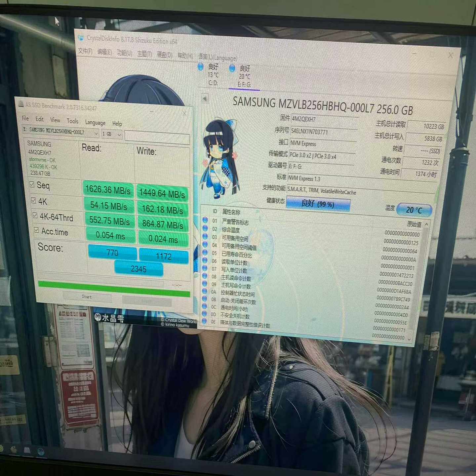Image resolution: width=476 pixels, height=476 pixels.
Task: Toggle the 4K-64Thrd test checkbox
Action: 35,216
